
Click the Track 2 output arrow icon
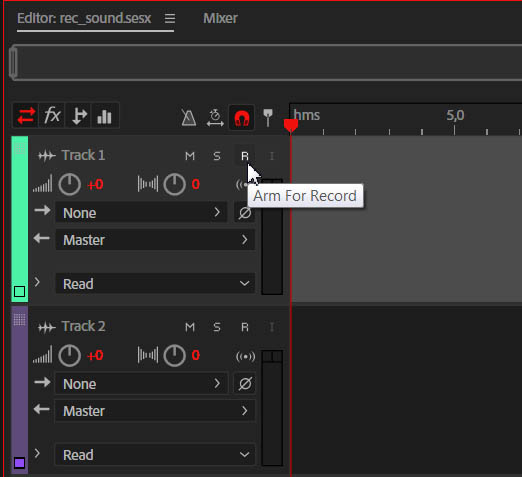tap(42, 409)
